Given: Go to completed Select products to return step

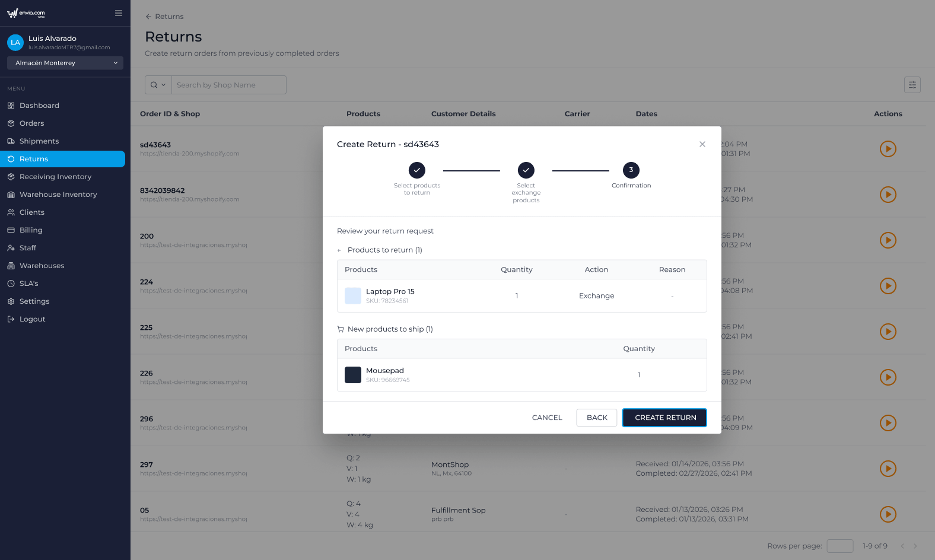Looking at the screenshot, I should tap(417, 170).
